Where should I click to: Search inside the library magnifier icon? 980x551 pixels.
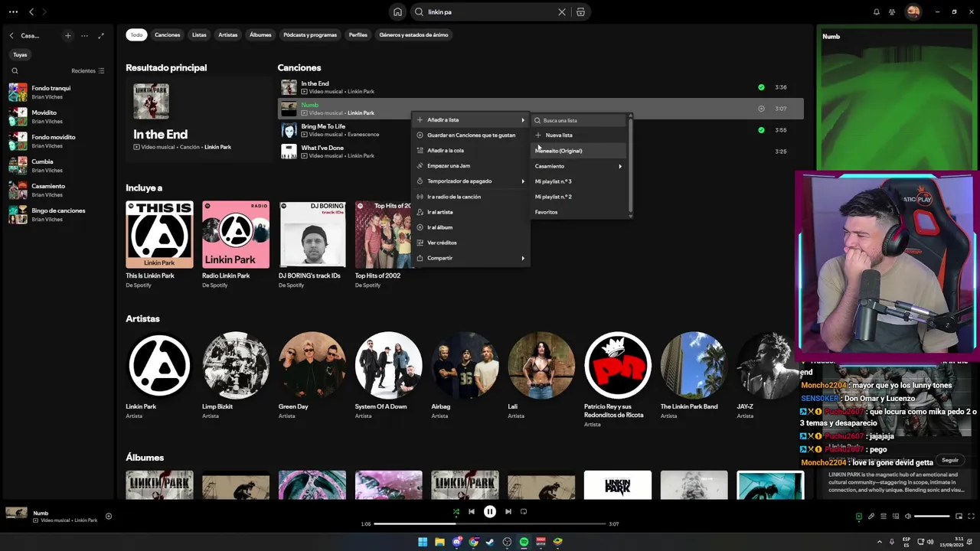point(15,71)
